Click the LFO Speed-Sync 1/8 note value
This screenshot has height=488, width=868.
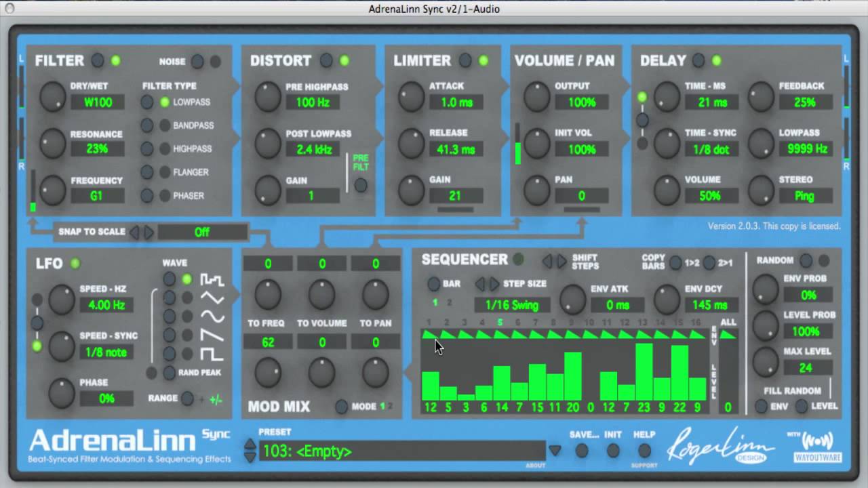[x=106, y=352]
